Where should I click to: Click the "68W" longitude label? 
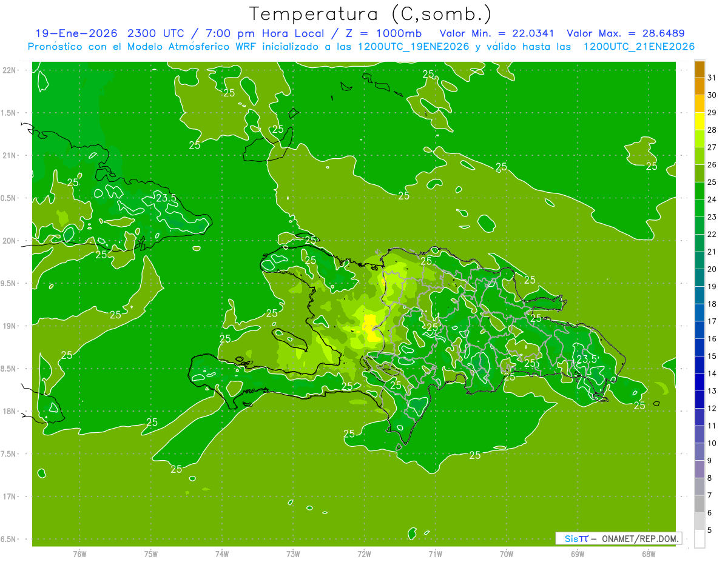pos(648,554)
